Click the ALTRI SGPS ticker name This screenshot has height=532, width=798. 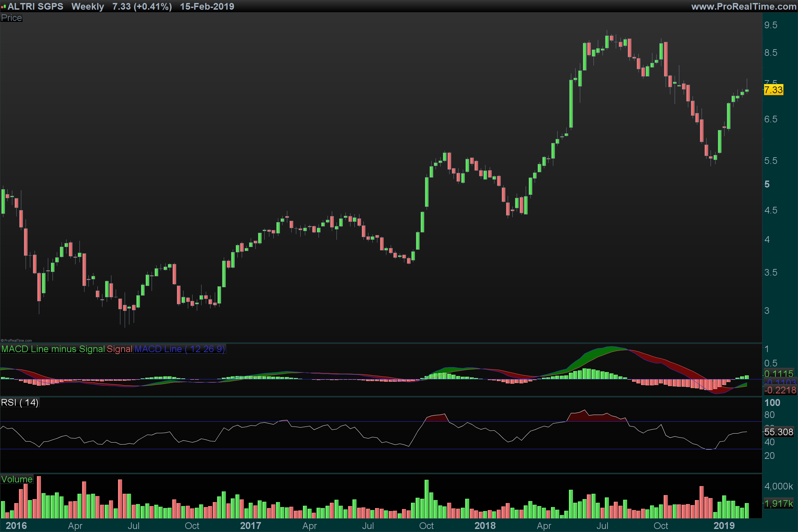pyautogui.click(x=35, y=6)
